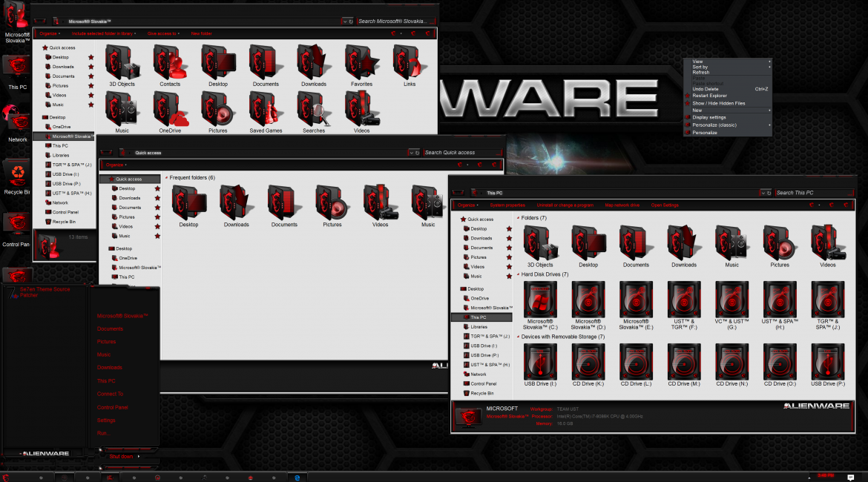Open VC & UST (G:) drive
Image resolution: width=868 pixels, height=482 pixels.
[x=731, y=306]
